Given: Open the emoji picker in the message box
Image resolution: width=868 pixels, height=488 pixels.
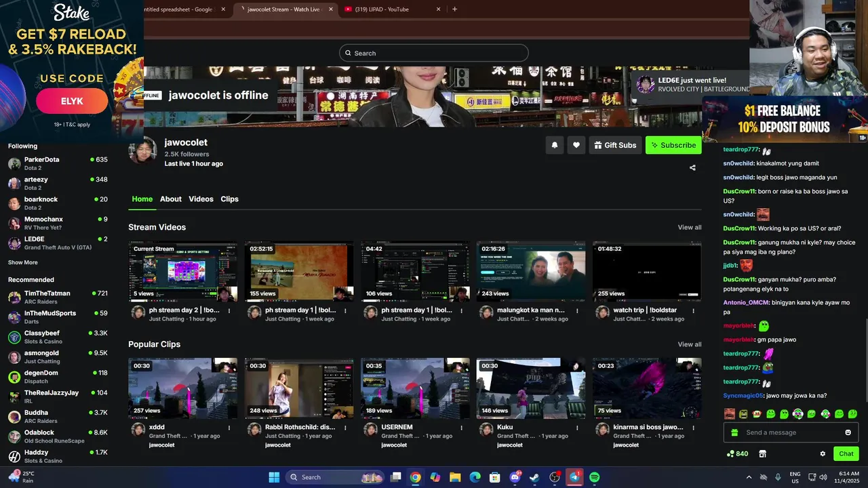Looking at the screenshot, I should coord(848,432).
